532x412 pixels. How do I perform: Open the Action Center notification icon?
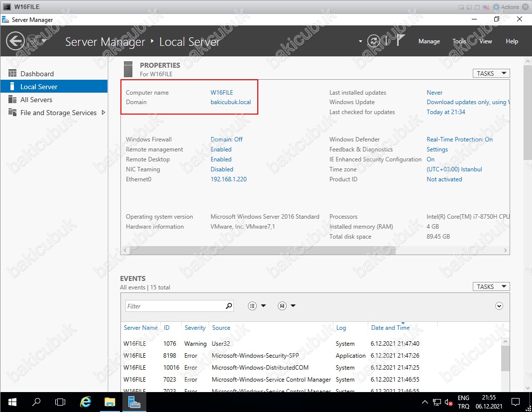coord(516,402)
